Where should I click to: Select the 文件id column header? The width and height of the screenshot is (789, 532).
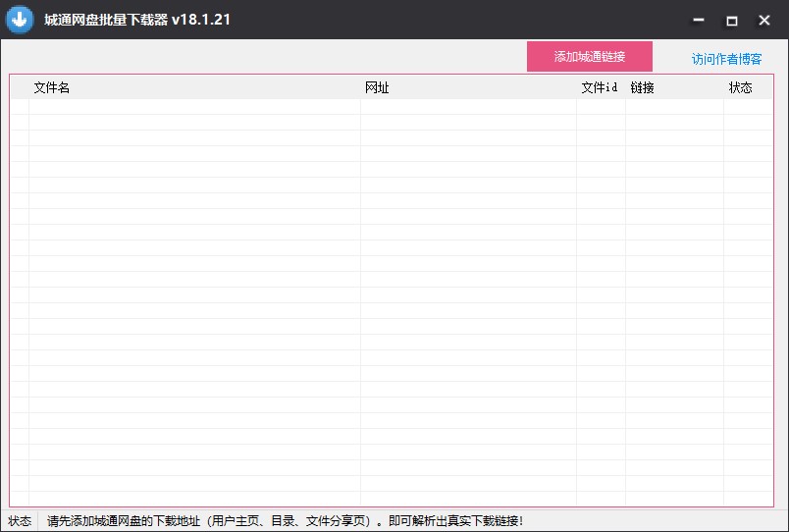point(600,87)
